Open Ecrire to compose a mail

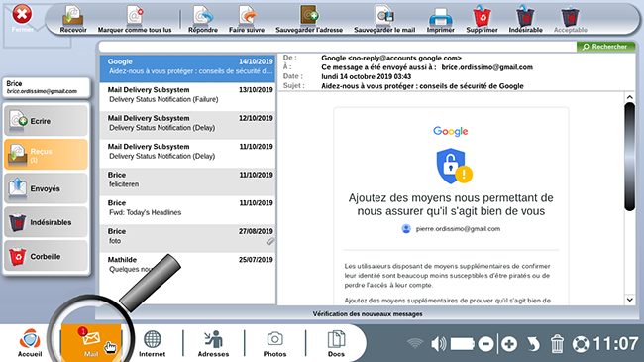(46, 121)
